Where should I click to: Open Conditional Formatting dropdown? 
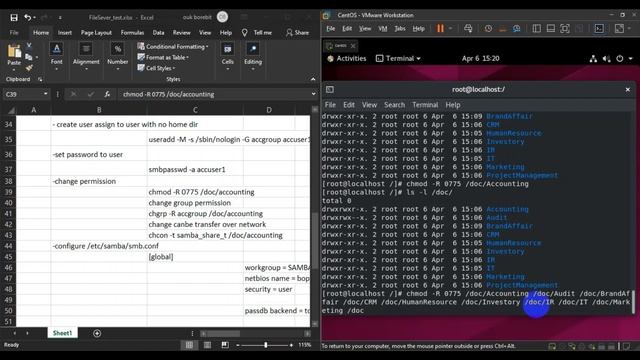point(173,47)
